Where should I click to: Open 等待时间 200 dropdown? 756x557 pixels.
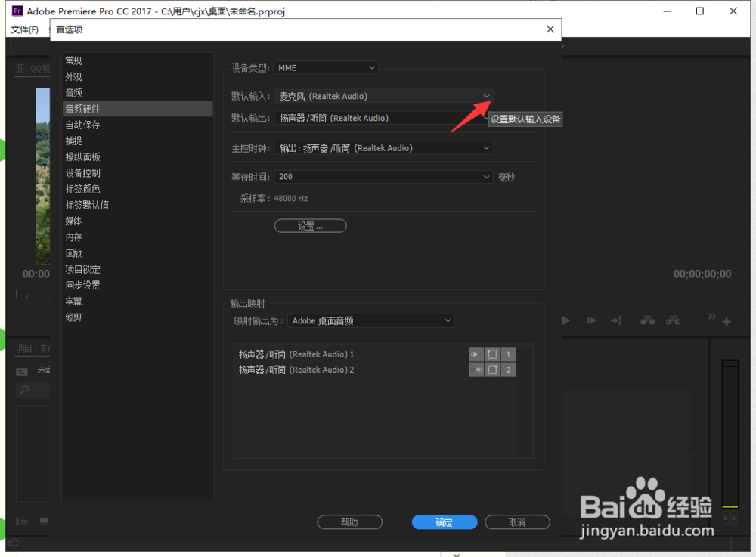384,177
